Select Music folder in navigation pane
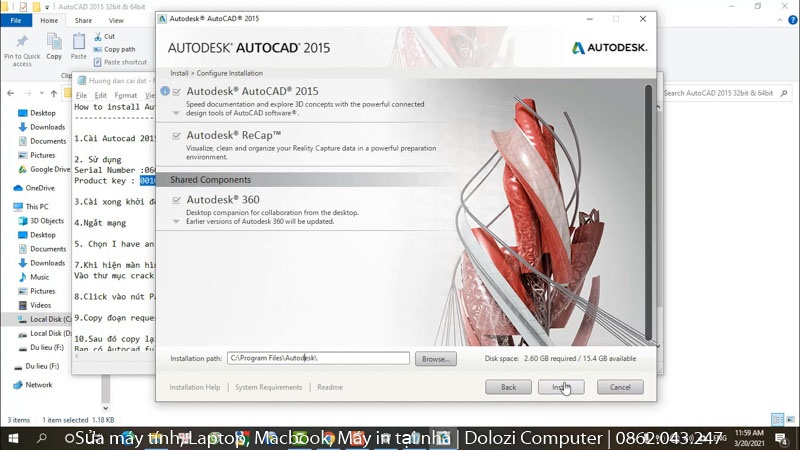Screen dimensions: 800x450 (x=34, y=277)
